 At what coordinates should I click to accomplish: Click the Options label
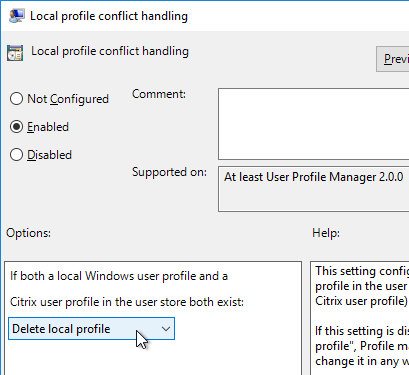pyautogui.click(x=28, y=233)
